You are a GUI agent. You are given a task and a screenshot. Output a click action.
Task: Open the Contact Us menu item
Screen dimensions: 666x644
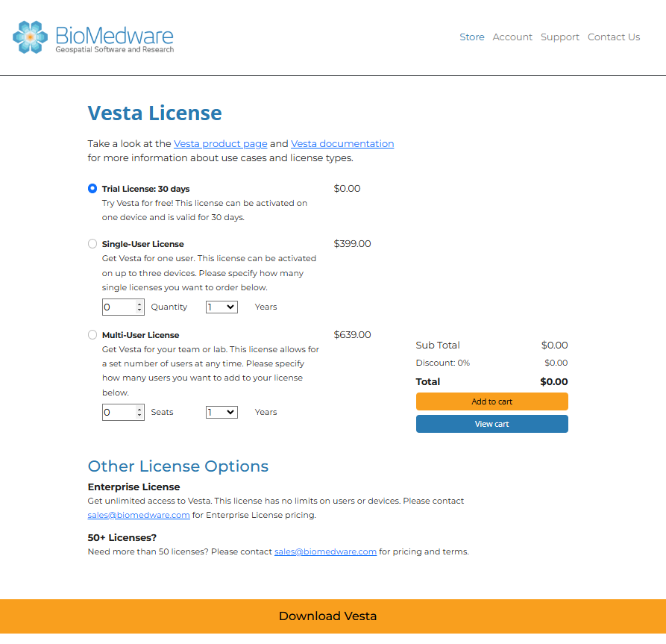point(614,37)
